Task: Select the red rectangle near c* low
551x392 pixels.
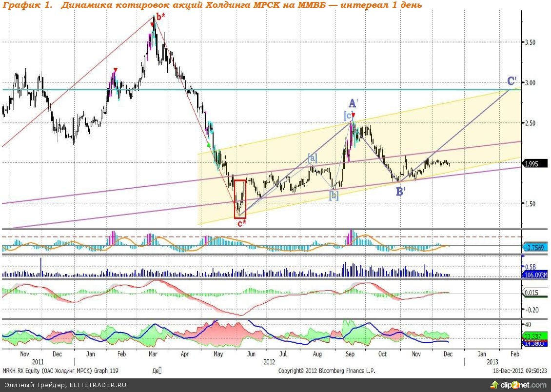Action: click(240, 198)
